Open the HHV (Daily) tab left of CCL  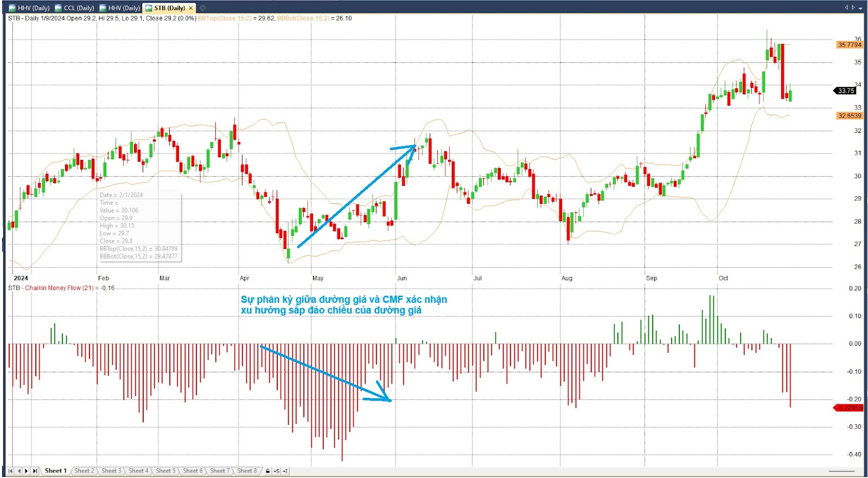(x=29, y=8)
